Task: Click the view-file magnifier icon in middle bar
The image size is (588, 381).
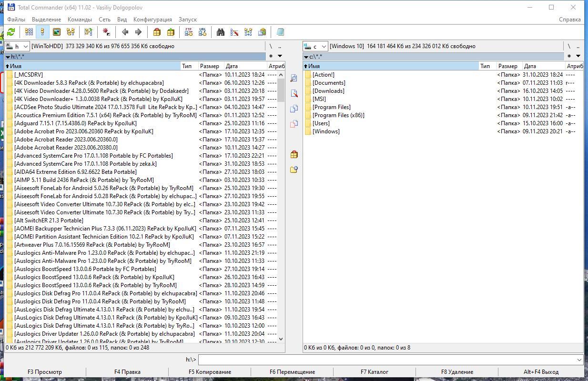Action: 294,78
